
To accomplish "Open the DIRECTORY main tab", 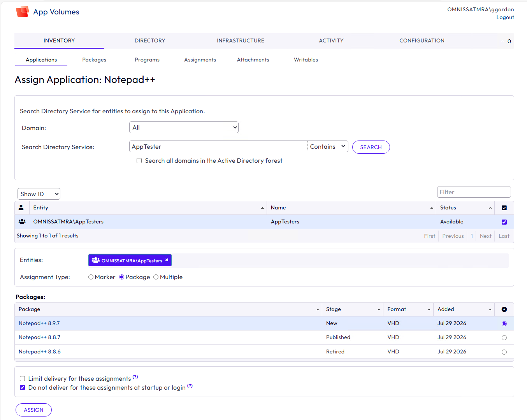I will point(150,40).
